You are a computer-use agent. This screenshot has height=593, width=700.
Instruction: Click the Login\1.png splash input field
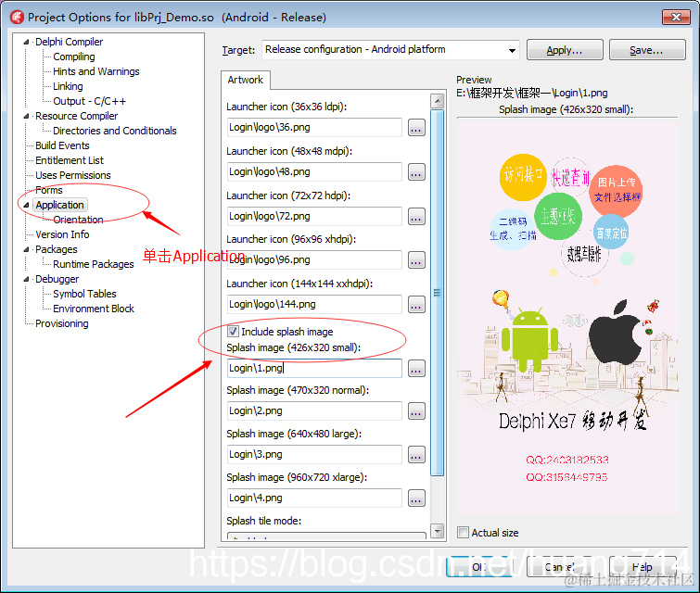[314, 369]
